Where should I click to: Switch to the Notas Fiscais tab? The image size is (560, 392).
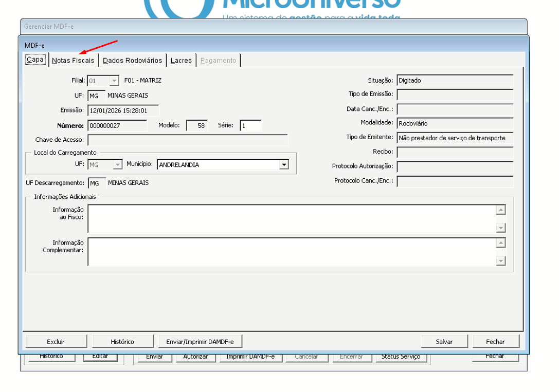click(73, 61)
